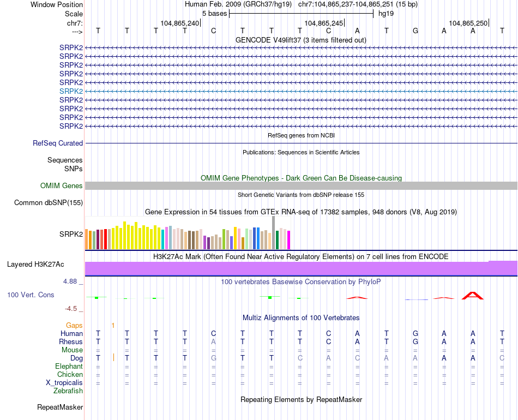Click the reverse-complement arrow '--->' label
518x420 pixels.
click(77, 32)
